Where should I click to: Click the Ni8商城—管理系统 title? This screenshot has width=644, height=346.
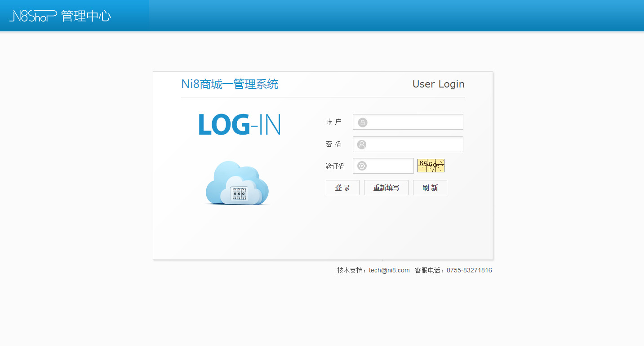tap(230, 84)
